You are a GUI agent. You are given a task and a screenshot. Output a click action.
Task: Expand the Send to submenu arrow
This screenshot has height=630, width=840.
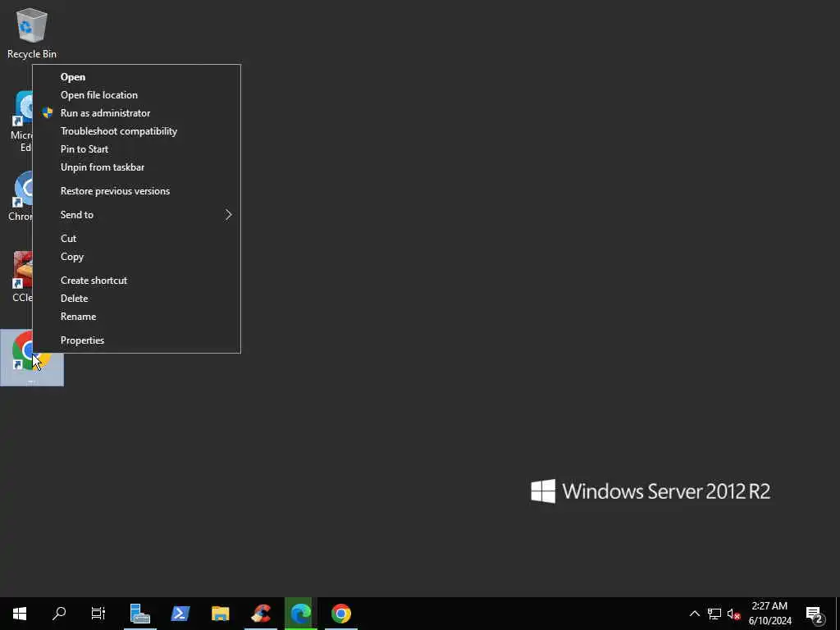[228, 215]
